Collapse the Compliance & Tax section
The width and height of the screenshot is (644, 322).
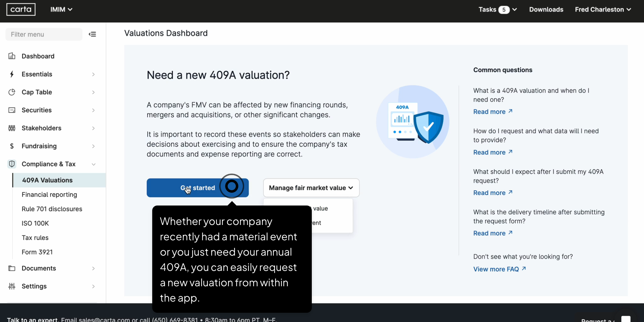[x=93, y=164]
